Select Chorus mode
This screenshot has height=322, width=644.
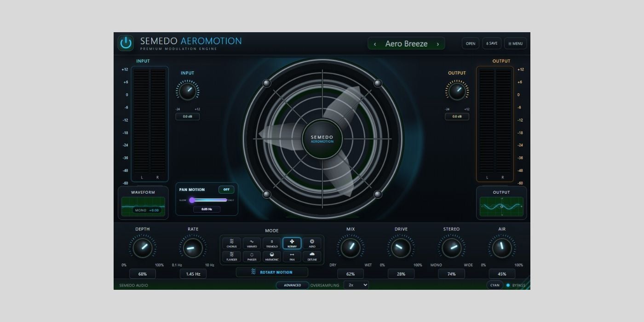[232, 243]
